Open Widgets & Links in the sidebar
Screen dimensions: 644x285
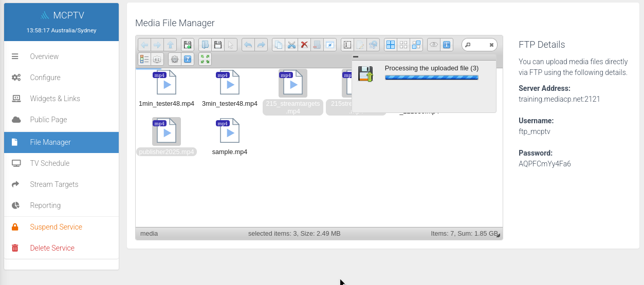point(61,99)
